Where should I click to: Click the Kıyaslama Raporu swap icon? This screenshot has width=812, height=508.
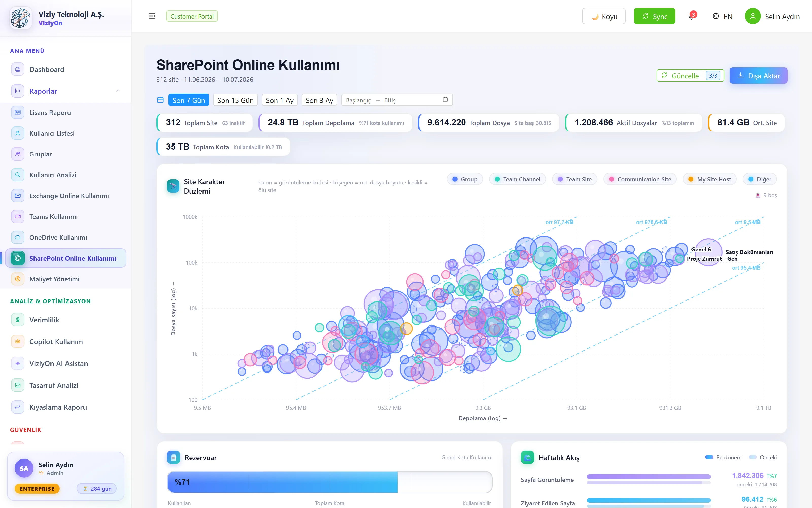18,407
